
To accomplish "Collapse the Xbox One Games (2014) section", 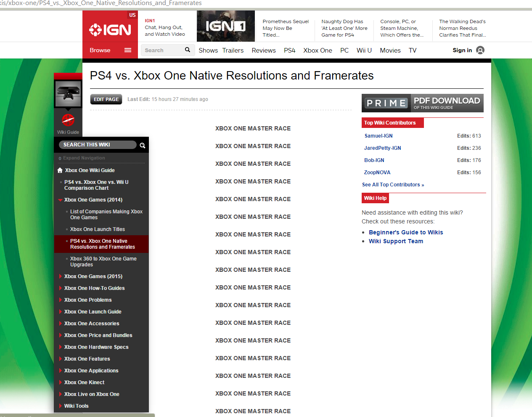I will pos(61,200).
